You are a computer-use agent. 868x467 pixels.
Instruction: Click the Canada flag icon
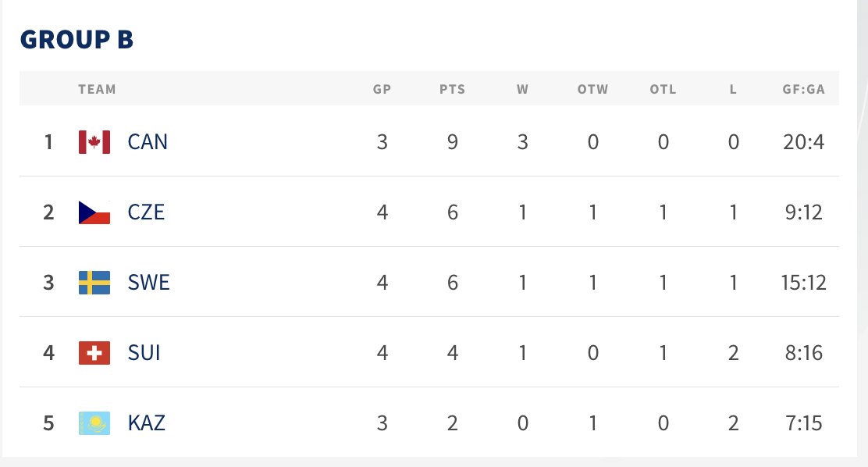(x=94, y=141)
